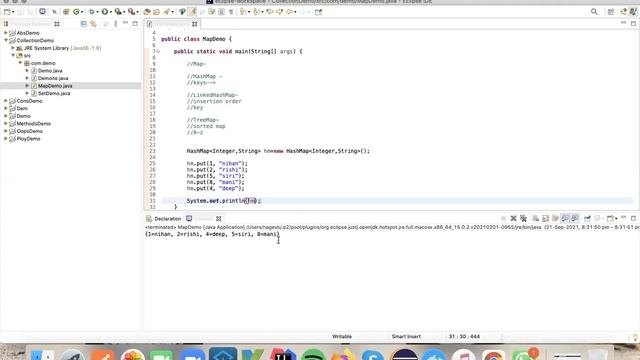
Task: Click the Pin Console icon
Action: (x=587, y=218)
